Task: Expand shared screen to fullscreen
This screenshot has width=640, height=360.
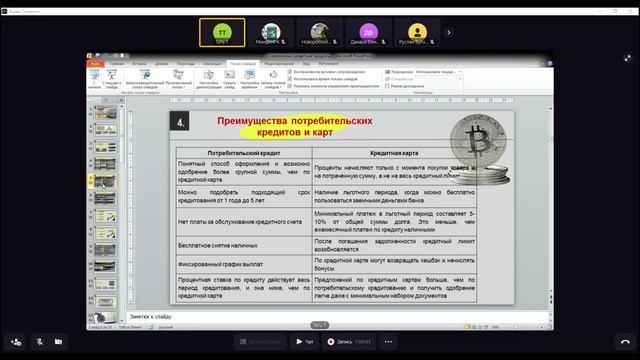Action: tap(627, 58)
